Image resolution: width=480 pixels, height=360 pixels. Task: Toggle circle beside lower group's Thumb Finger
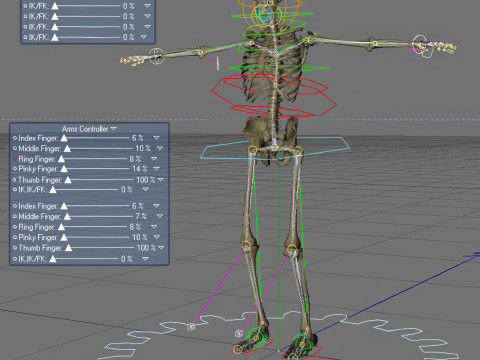coord(15,248)
